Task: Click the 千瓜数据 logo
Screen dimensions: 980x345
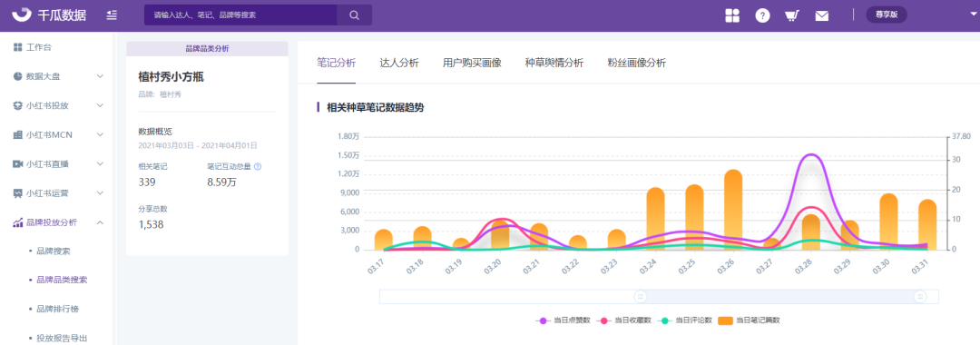Action: click(49, 15)
